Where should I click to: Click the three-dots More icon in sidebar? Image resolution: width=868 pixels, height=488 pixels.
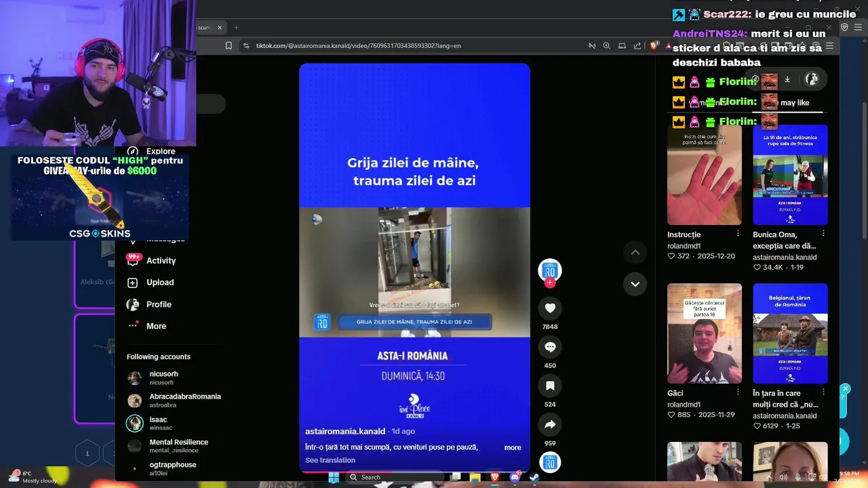click(133, 326)
